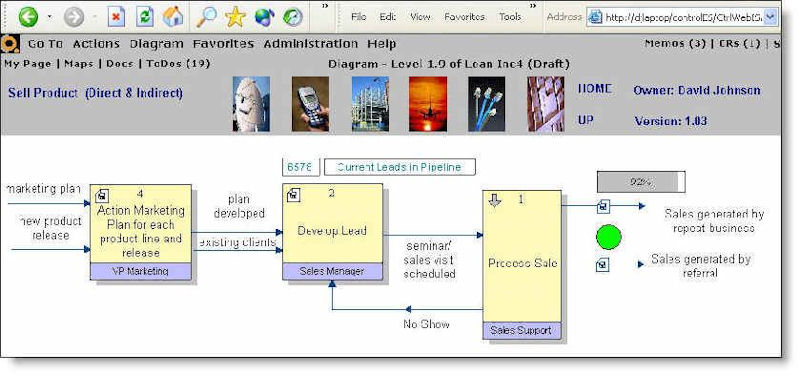
Task: Expand the toolbar overflow chevron beside Tools
Action: [x=533, y=7]
